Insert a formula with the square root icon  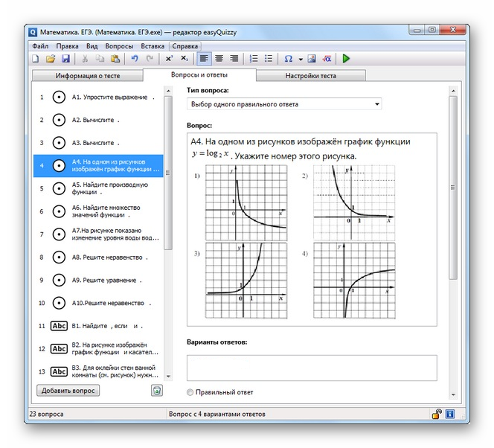tap(327, 59)
